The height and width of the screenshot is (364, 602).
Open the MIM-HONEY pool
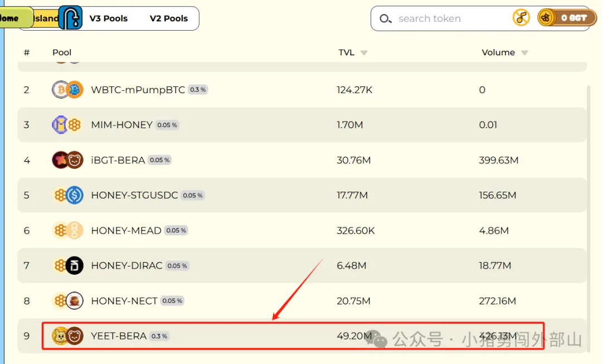pyautogui.click(x=302, y=125)
